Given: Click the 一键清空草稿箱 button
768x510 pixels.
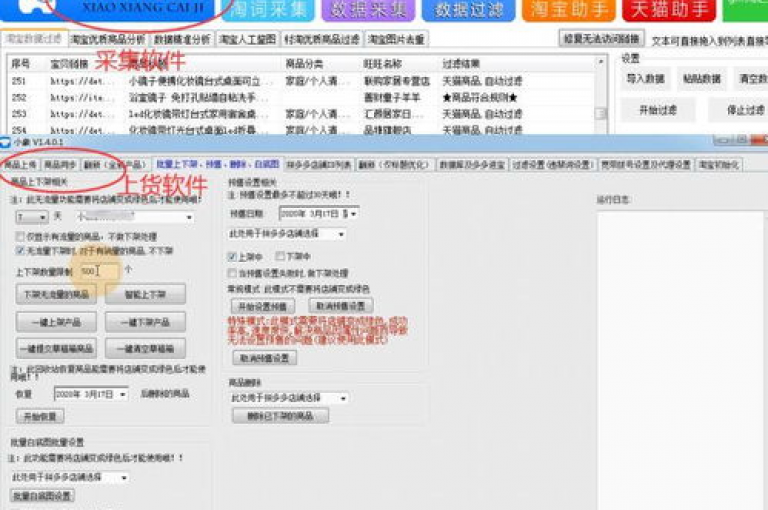Looking at the screenshot, I should [145, 348].
